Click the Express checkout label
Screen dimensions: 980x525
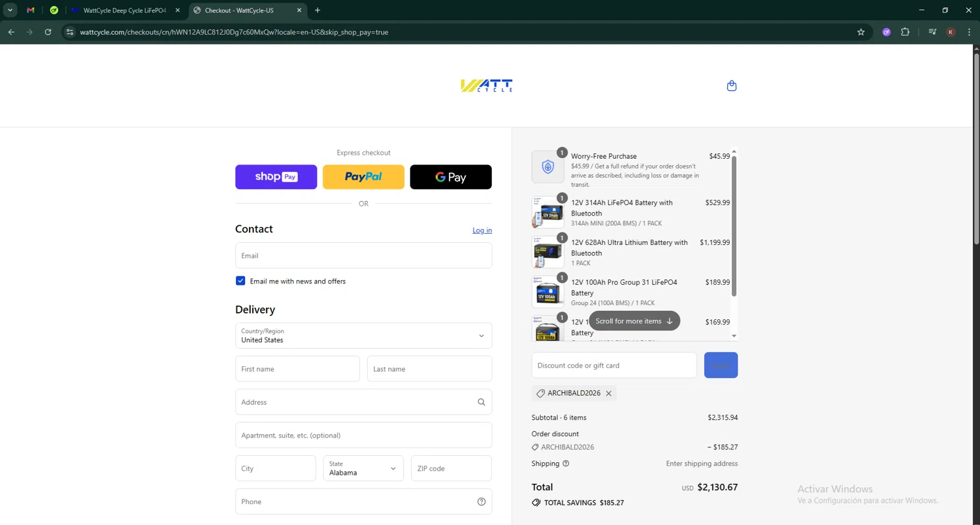363,153
